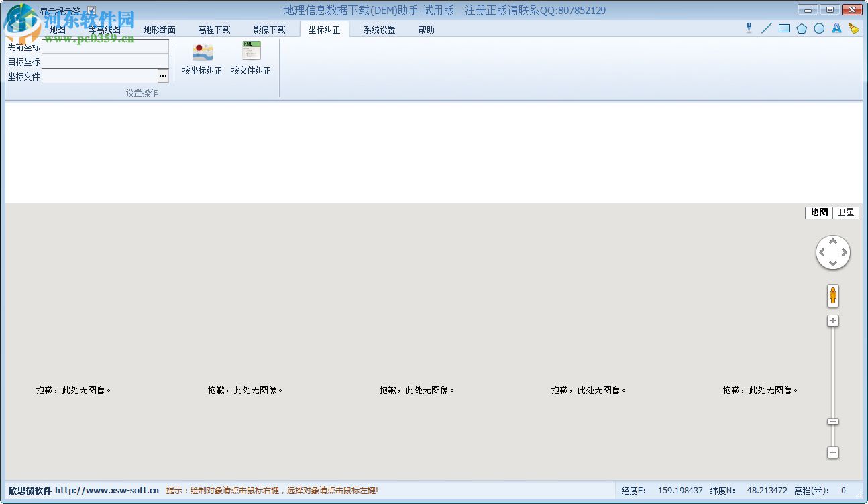Click the pan-up arrow on map navigator

[x=832, y=242]
